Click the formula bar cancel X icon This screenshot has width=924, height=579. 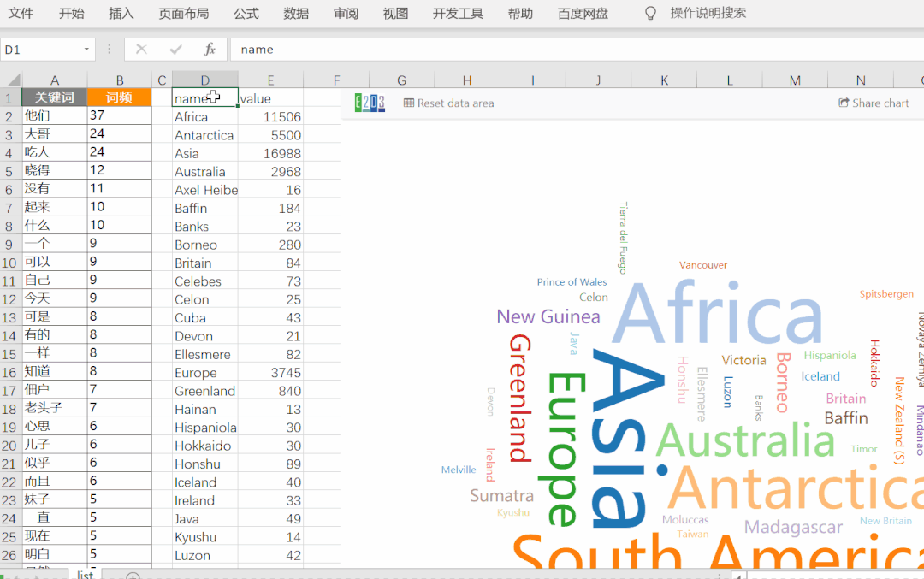pyautogui.click(x=141, y=50)
